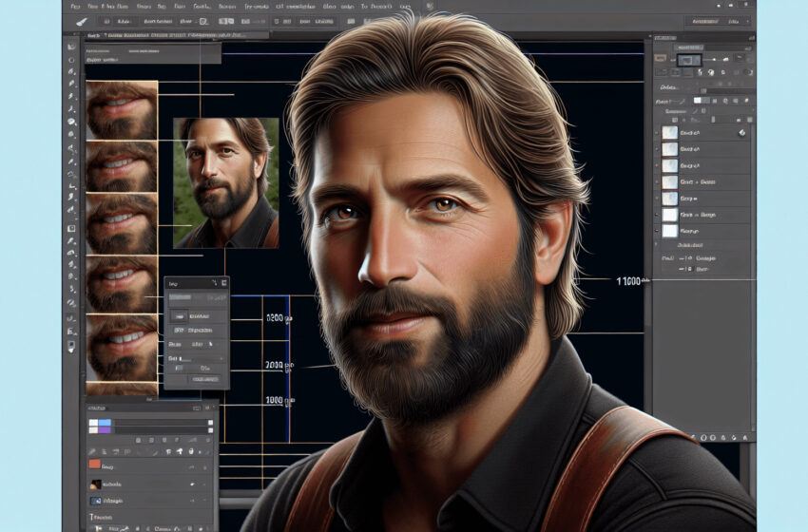Adjust the slider inside the floating dialog
The height and width of the screenshot is (532, 808).
[202, 359]
